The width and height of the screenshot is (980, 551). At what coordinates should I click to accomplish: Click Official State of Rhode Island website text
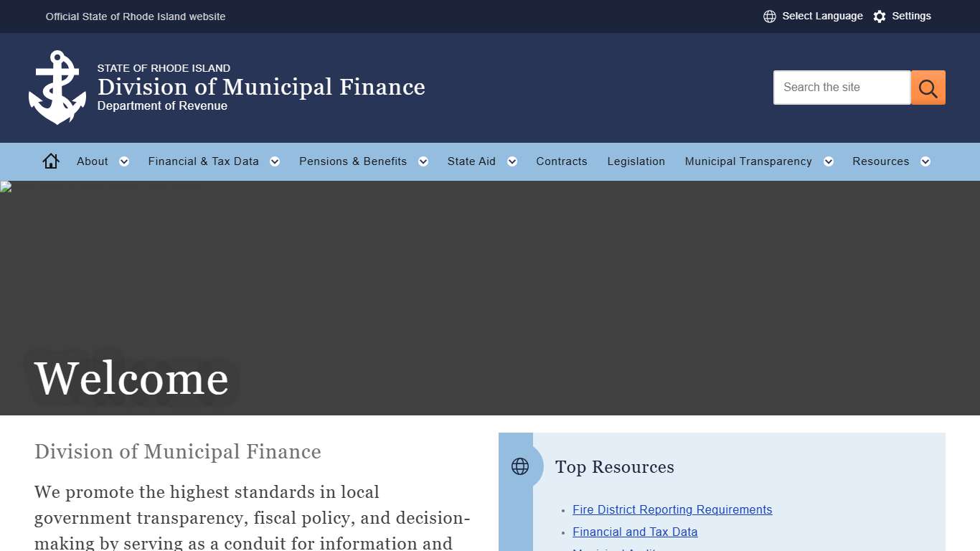(135, 16)
